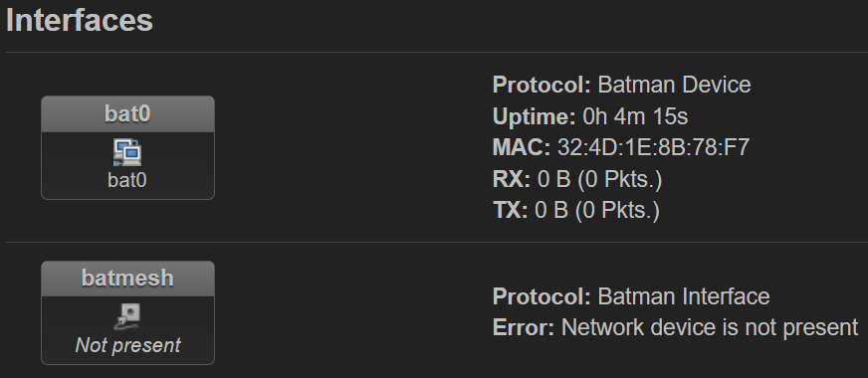Click the bold TX label

[510, 211]
